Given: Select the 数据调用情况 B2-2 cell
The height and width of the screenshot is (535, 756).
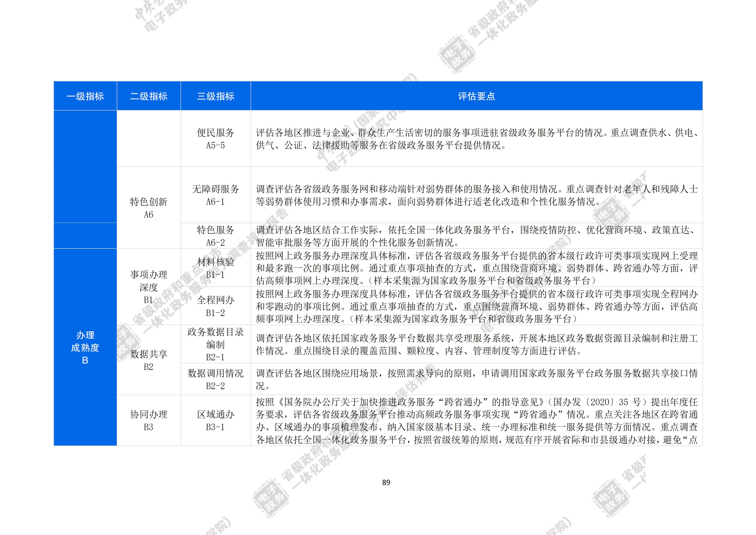Looking at the screenshot, I should click(x=215, y=379).
